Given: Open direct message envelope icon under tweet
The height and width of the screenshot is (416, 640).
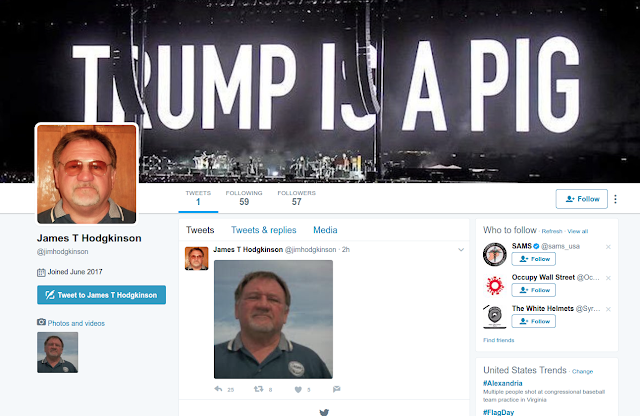Looking at the screenshot, I should pos(336,389).
